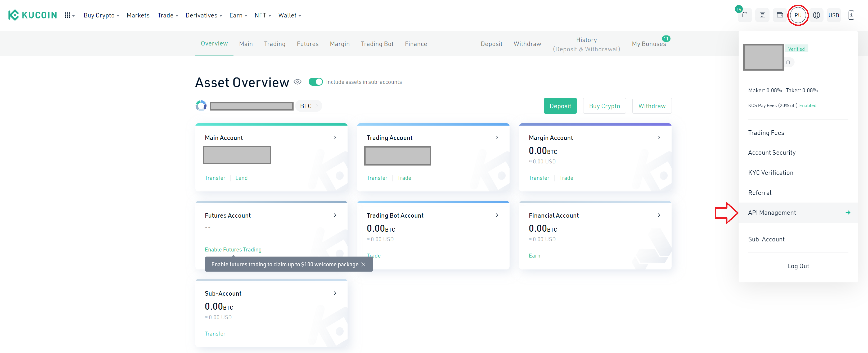Click the KuCoin logo
868x353 pixels.
coord(33,15)
